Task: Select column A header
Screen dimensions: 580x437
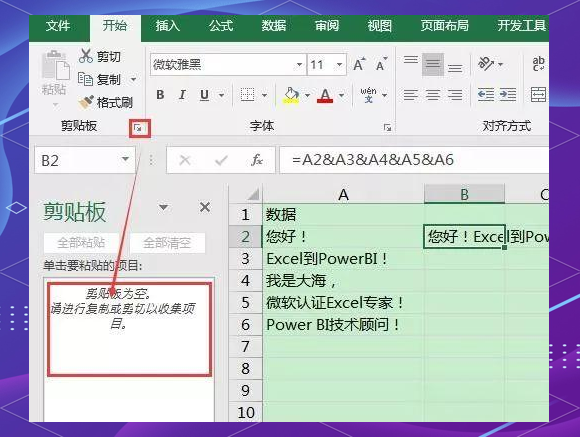Action: (x=343, y=194)
